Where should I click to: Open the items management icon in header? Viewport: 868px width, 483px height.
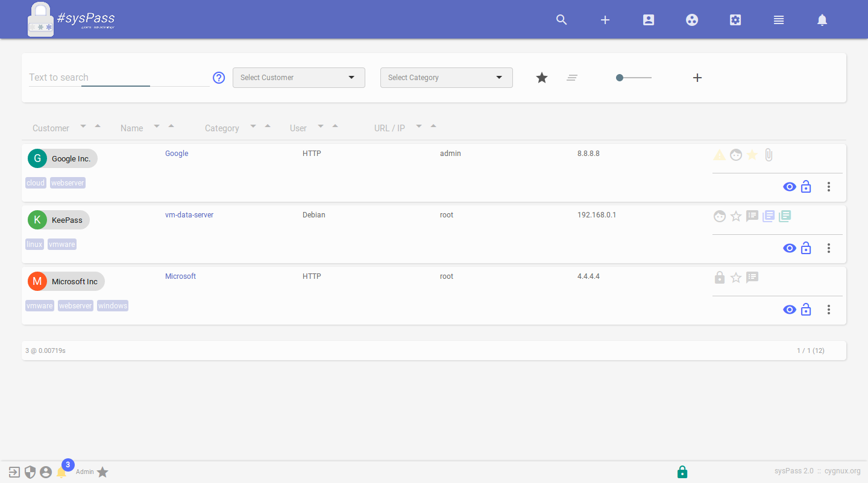(x=692, y=20)
